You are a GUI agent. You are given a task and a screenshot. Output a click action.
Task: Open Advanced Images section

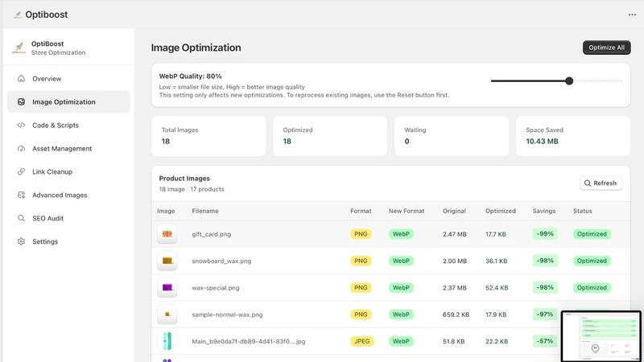68,195
